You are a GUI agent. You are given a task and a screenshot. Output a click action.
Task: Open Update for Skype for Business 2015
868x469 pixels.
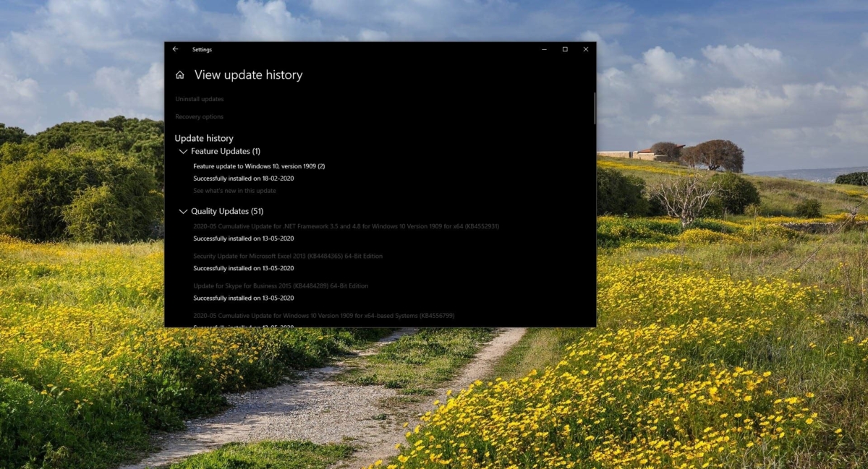click(281, 286)
